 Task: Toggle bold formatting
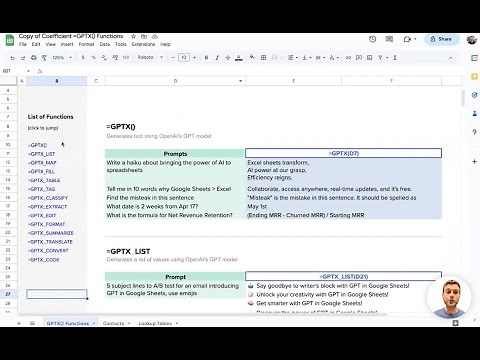pyautogui.click(x=206, y=58)
